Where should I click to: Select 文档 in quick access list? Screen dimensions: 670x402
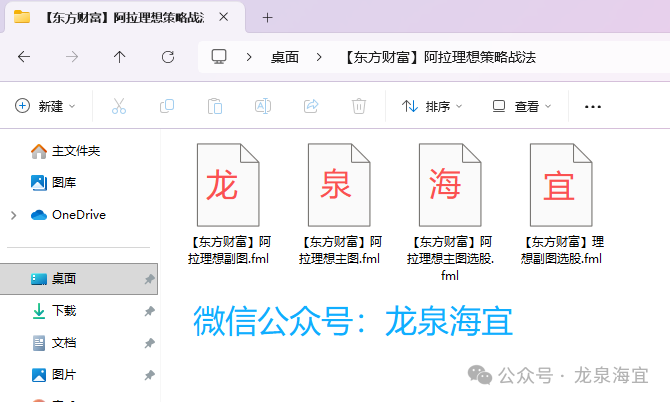pos(64,343)
